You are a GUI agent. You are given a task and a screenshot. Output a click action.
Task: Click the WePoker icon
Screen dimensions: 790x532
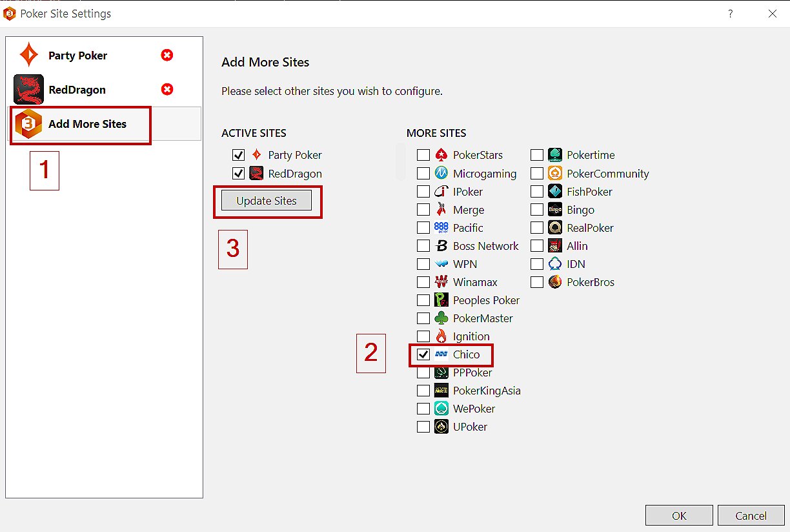(441, 408)
